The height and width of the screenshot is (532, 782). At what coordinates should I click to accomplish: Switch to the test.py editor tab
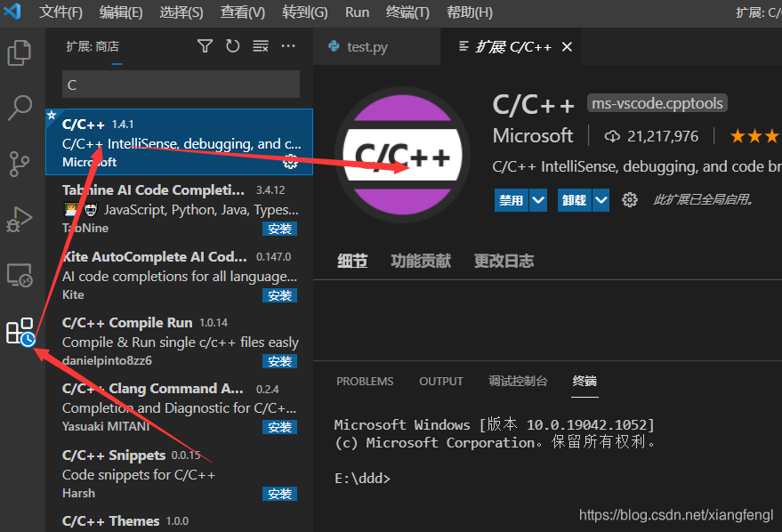[x=377, y=46]
